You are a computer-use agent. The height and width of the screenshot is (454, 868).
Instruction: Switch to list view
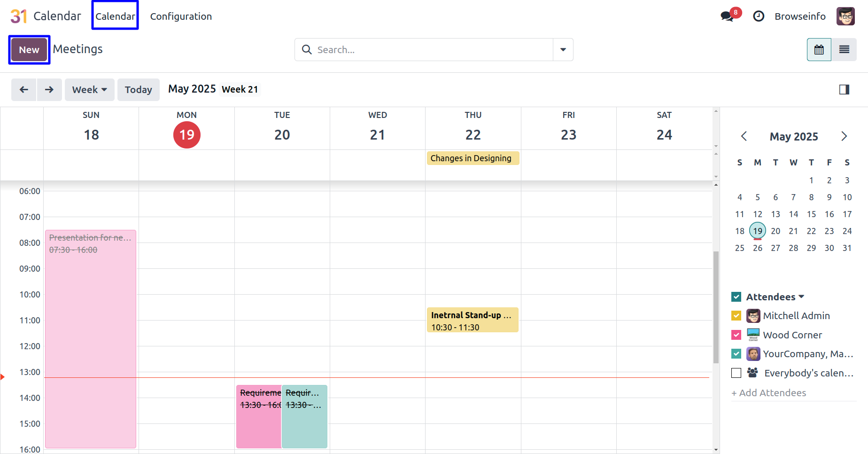(x=844, y=50)
